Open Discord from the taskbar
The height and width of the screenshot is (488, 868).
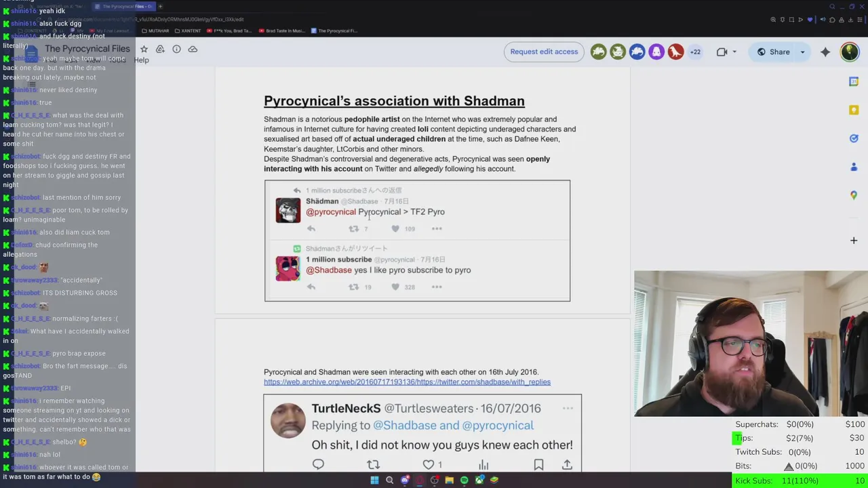point(405,480)
